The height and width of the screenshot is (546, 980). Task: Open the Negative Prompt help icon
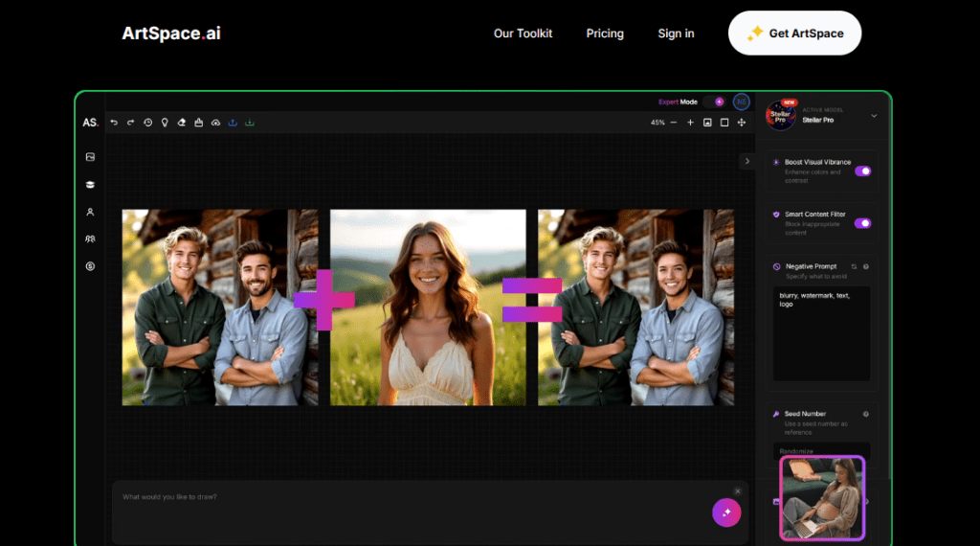pyautogui.click(x=866, y=266)
